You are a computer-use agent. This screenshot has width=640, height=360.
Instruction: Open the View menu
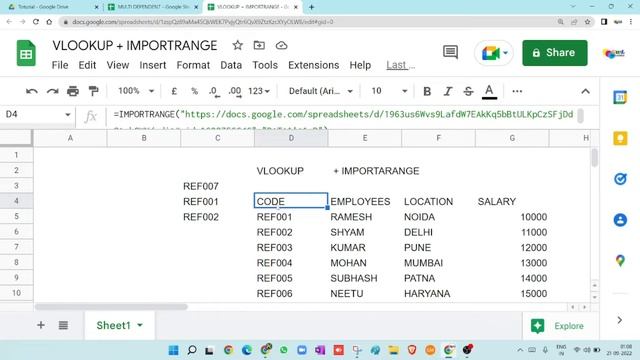[x=118, y=65]
